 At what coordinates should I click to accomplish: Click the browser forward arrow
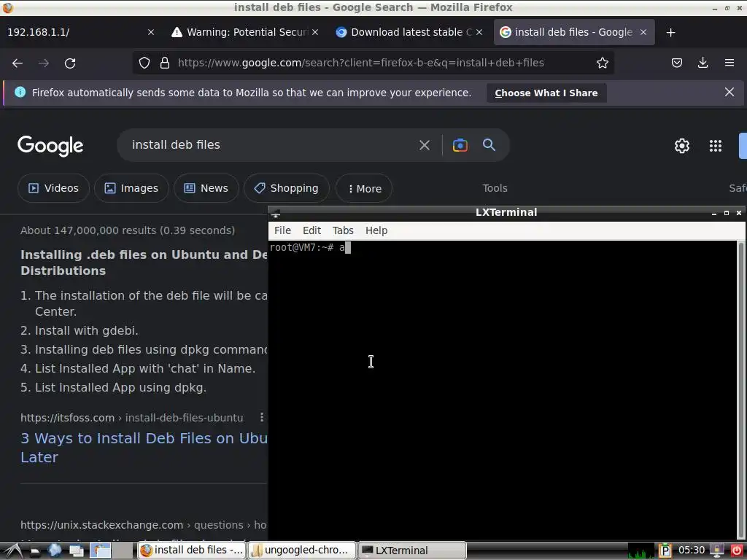tap(44, 63)
